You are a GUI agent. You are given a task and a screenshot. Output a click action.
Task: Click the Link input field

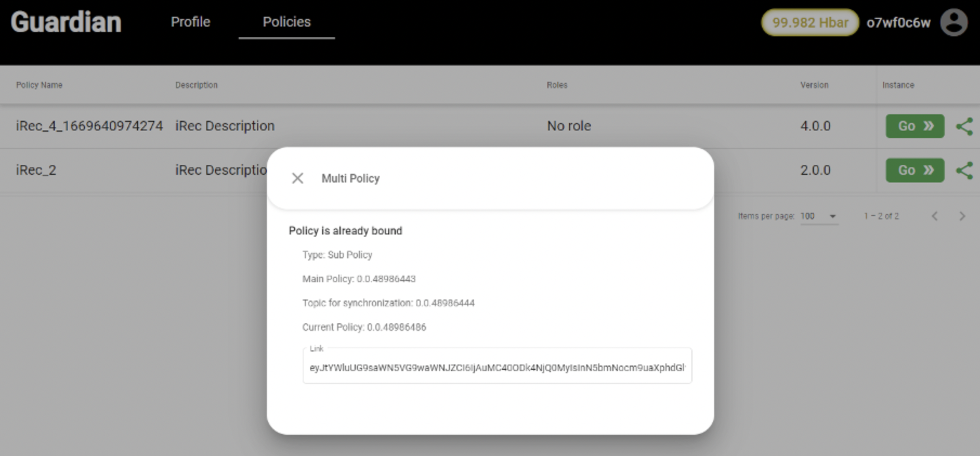click(x=497, y=367)
